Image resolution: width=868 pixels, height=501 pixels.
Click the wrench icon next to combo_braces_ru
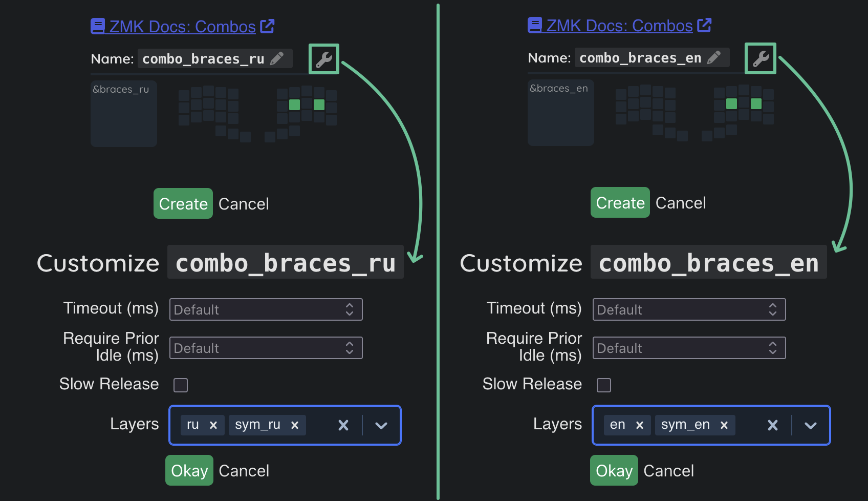click(x=324, y=59)
